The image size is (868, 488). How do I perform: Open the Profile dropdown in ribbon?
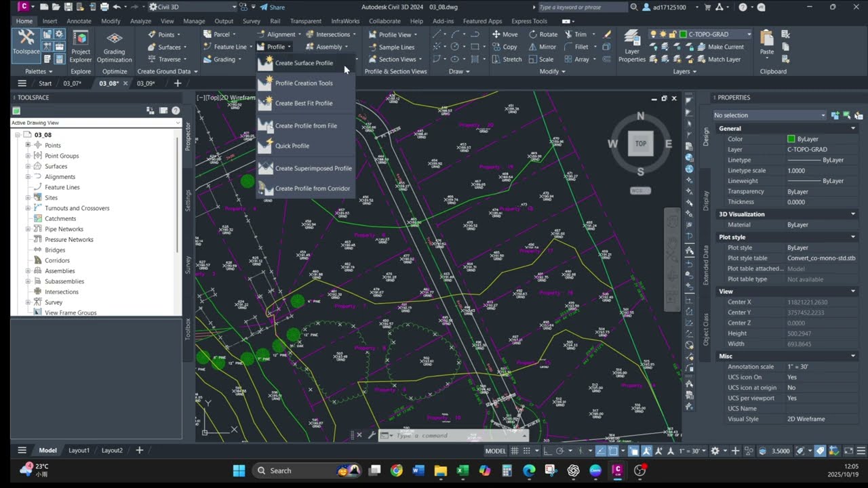tap(275, 47)
